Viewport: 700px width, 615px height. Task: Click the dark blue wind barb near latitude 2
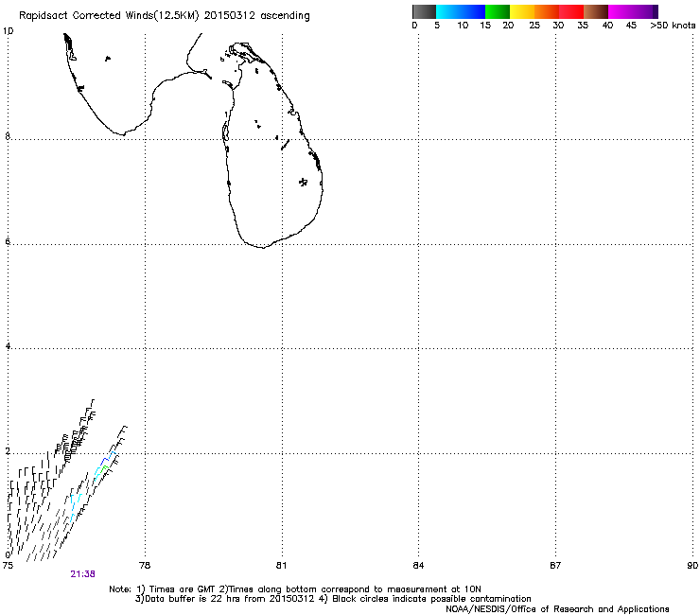(x=105, y=461)
